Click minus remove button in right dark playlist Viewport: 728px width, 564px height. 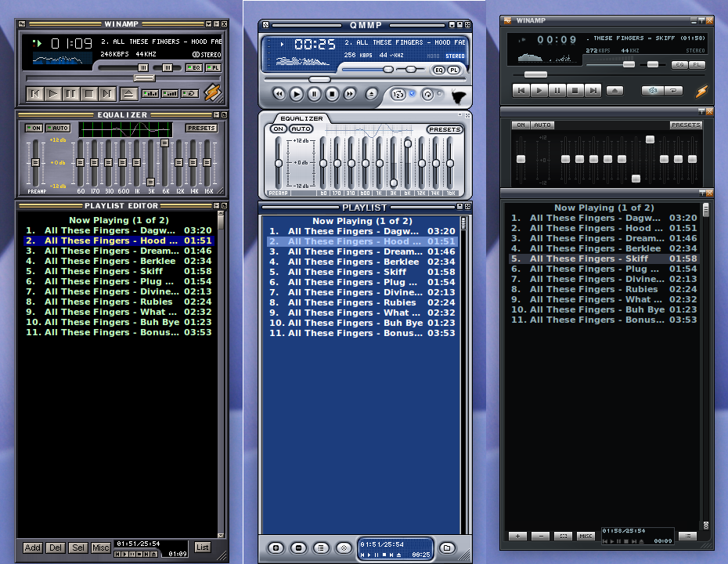[x=540, y=536]
